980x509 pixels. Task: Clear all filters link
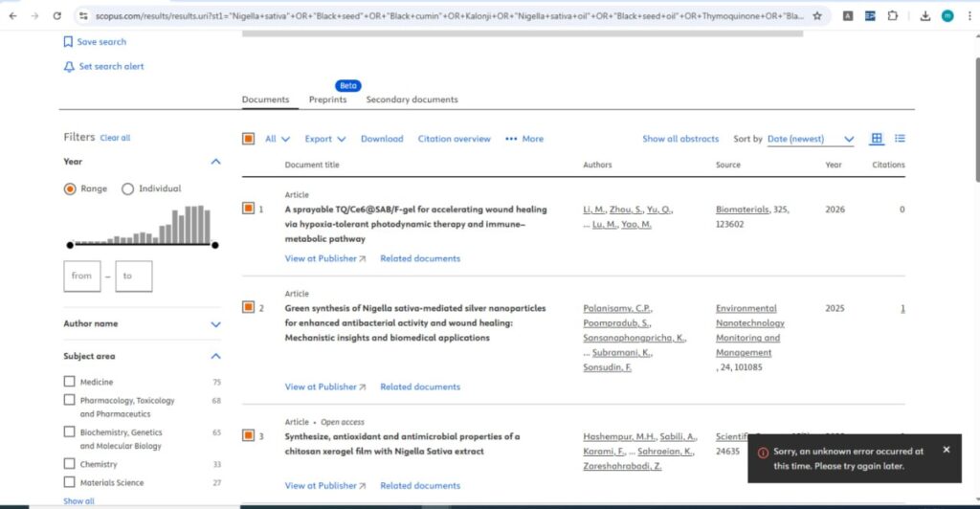tap(115, 138)
